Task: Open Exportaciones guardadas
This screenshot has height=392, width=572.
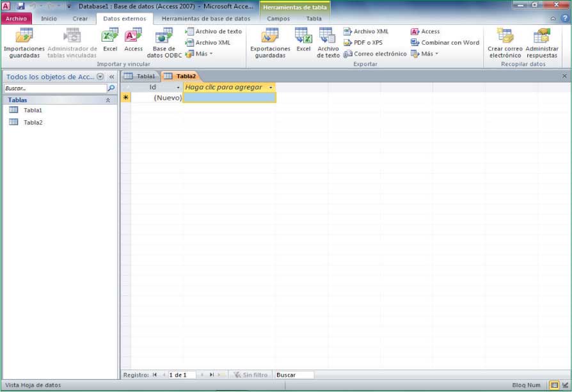Action: click(x=270, y=43)
